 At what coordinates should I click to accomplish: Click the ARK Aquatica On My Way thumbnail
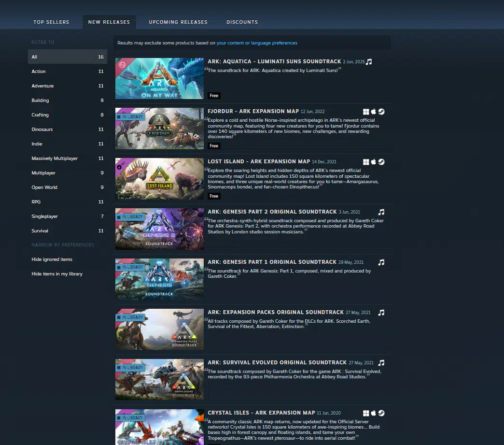pos(159,78)
